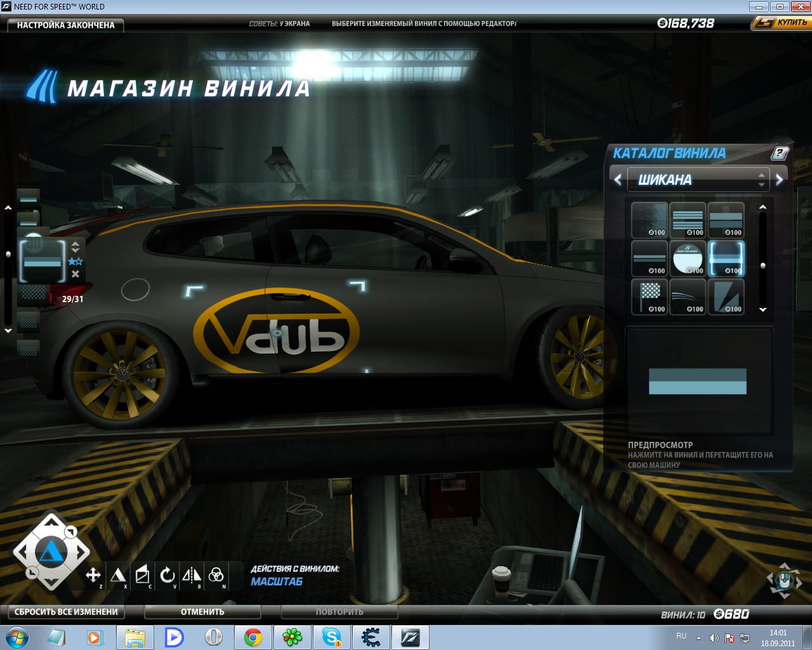812x650 pixels.
Task: Click the ОТМЕНИТЬ undo button
Action: [202, 612]
